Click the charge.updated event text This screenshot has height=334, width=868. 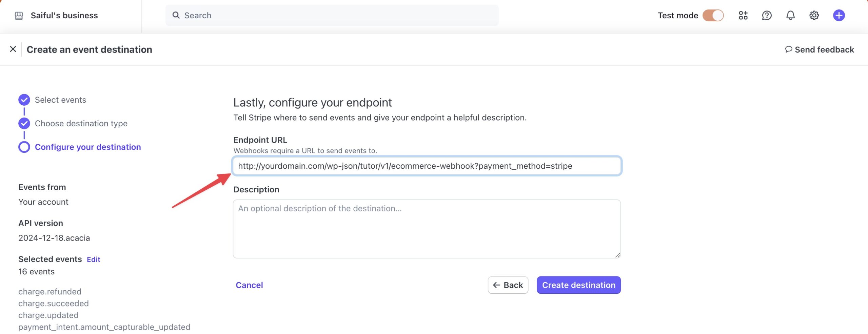click(48, 315)
